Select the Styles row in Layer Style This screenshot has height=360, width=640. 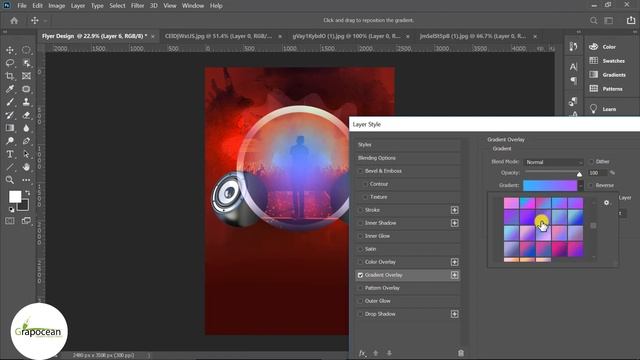pos(408,145)
